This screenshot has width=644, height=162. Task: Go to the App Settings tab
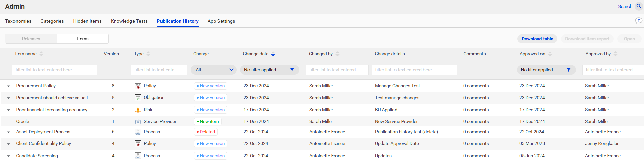pos(221,21)
